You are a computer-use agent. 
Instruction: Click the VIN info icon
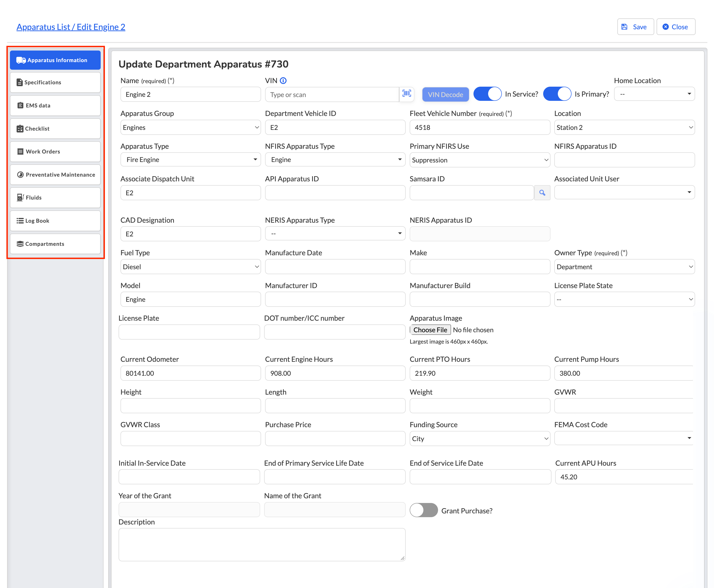click(283, 81)
